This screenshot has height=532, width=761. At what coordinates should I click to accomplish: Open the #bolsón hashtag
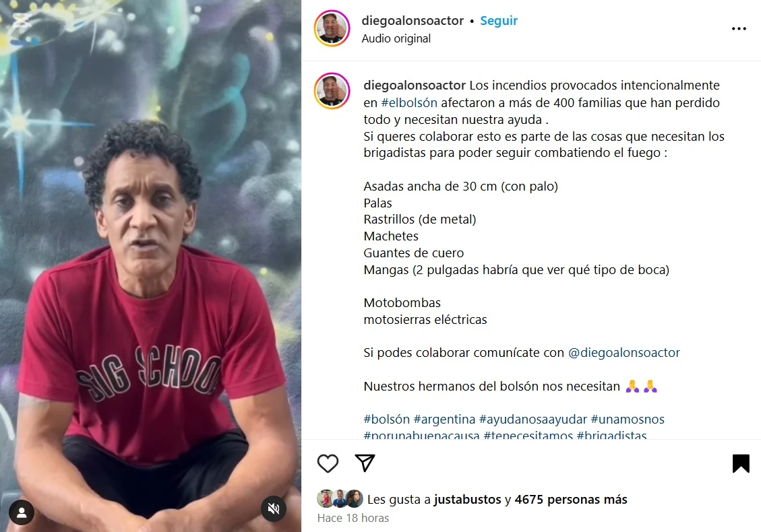[x=386, y=419]
